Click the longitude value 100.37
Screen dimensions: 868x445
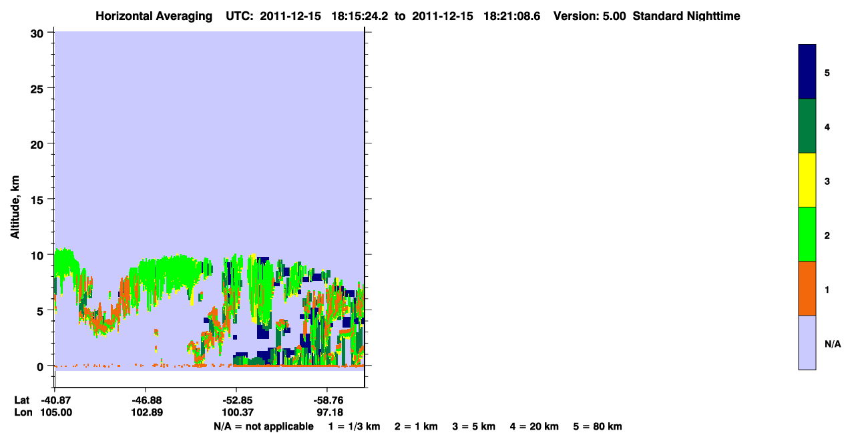point(236,413)
